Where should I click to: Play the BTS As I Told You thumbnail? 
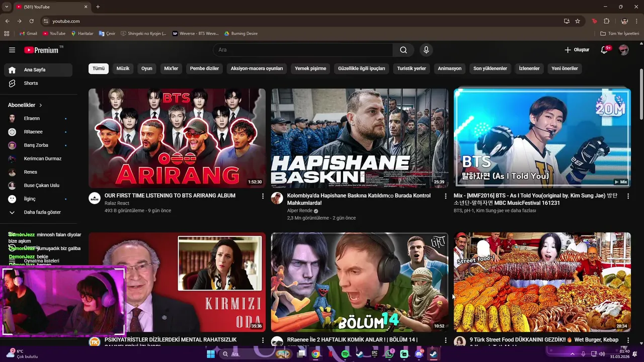[x=542, y=138]
